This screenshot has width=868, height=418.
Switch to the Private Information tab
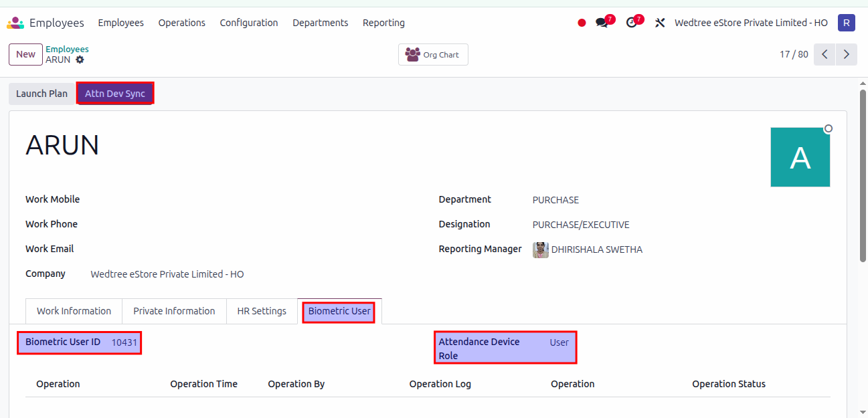tap(174, 311)
